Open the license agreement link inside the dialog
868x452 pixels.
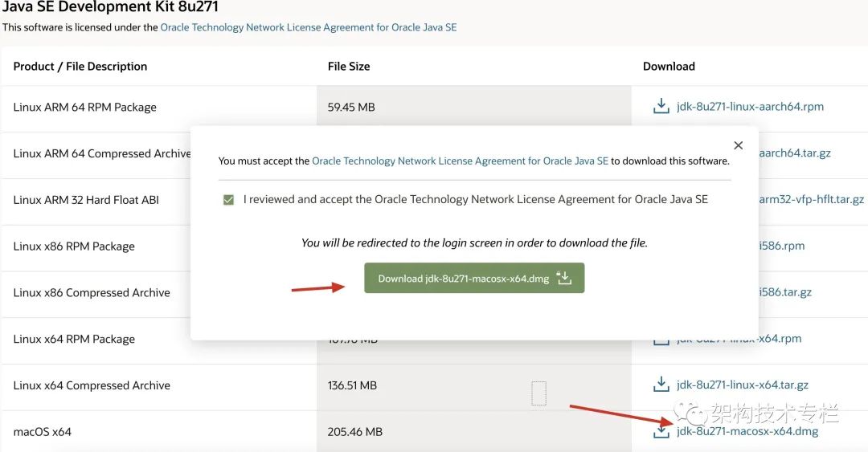[460, 161]
